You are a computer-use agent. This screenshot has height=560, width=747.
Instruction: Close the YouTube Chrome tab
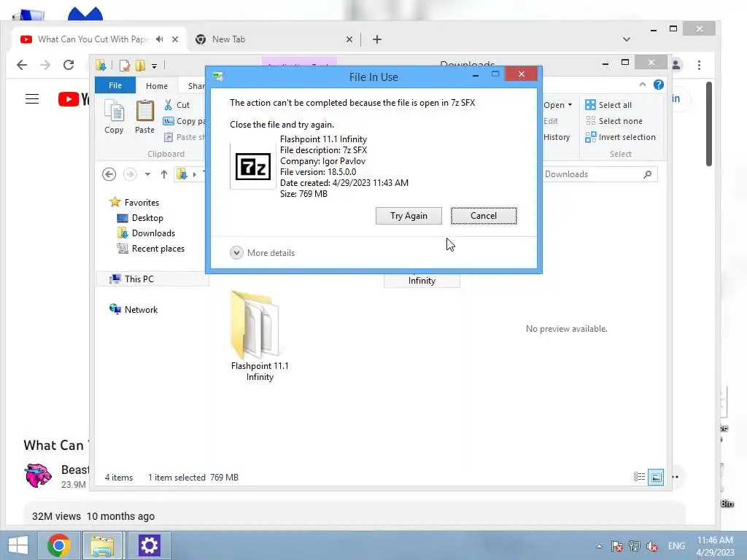point(175,39)
